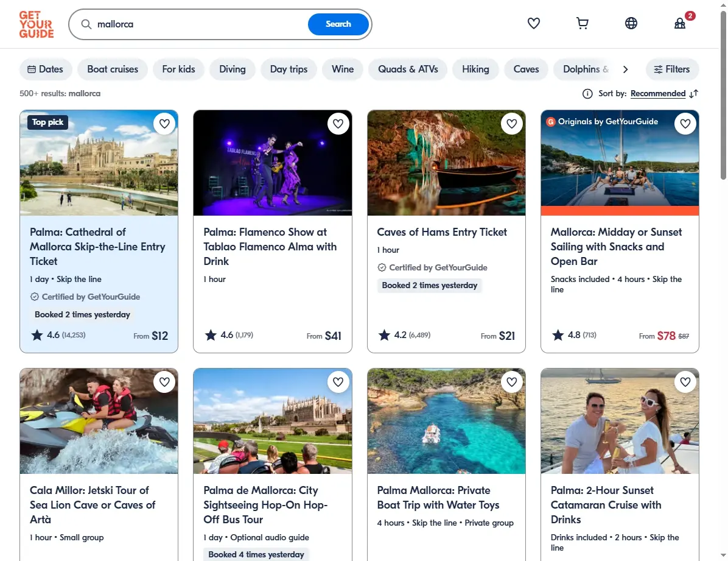
Task: Click the flamenco dancers photo
Action: [273, 163]
